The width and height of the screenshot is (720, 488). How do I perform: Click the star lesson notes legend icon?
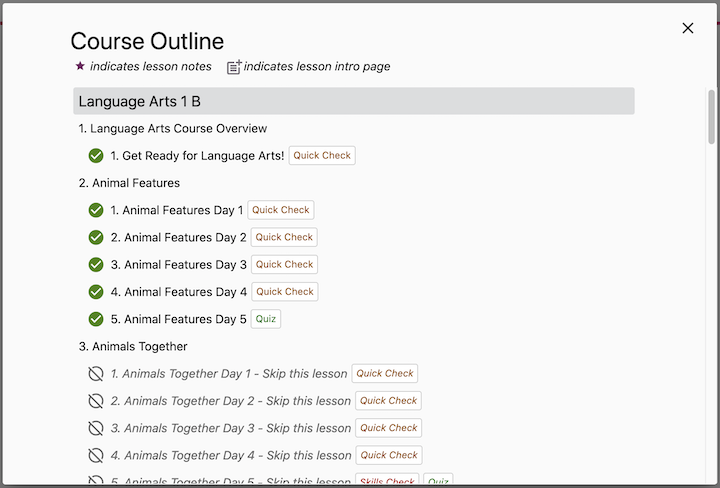tap(80, 66)
